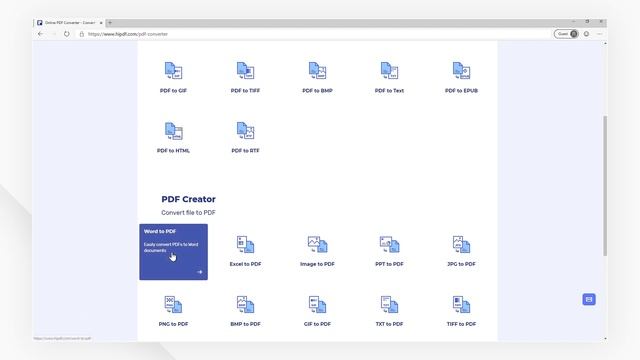
Task: Go back with the browser back arrow
Action: pos(40,34)
